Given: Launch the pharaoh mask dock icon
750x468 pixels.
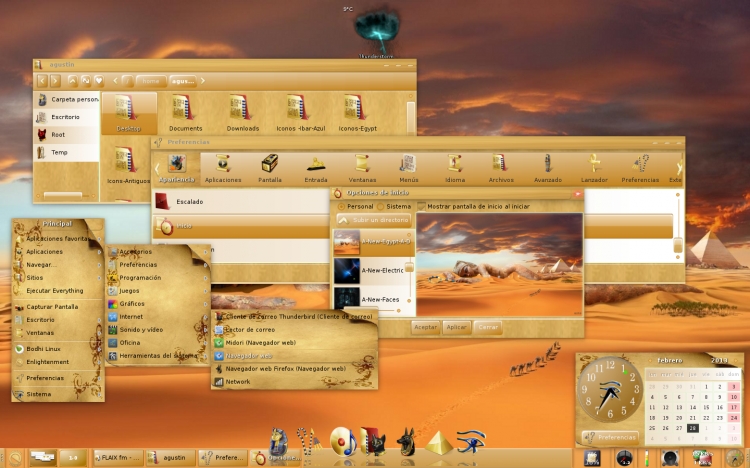Looking at the screenshot, I should click(279, 442).
